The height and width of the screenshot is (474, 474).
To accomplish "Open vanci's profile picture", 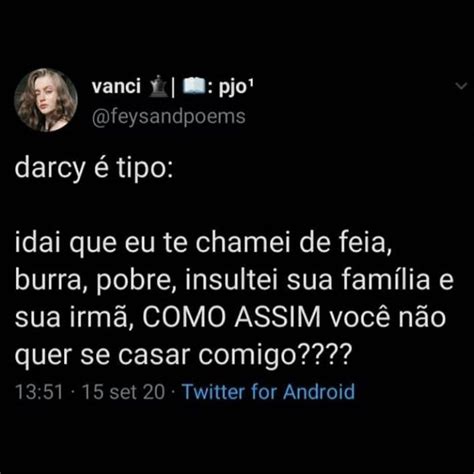I will pyautogui.click(x=46, y=100).
